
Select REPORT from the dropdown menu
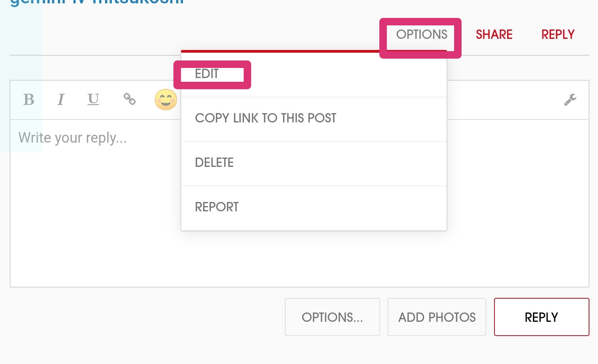217,207
